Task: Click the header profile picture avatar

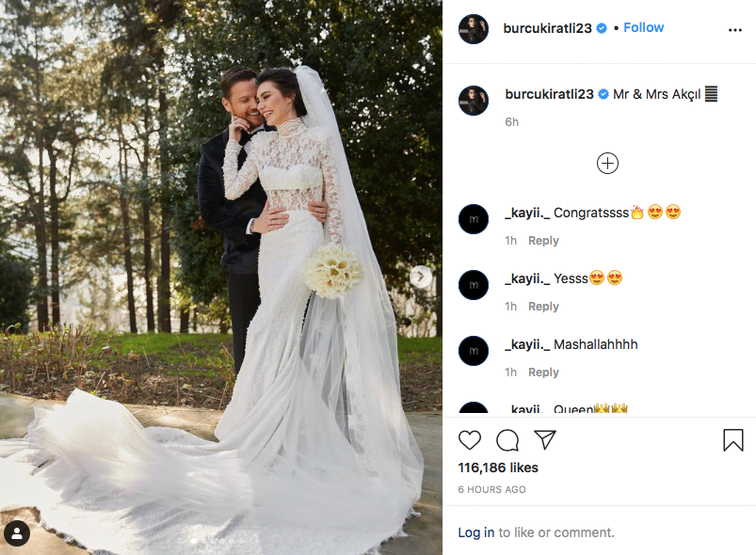Action: [x=474, y=29]
